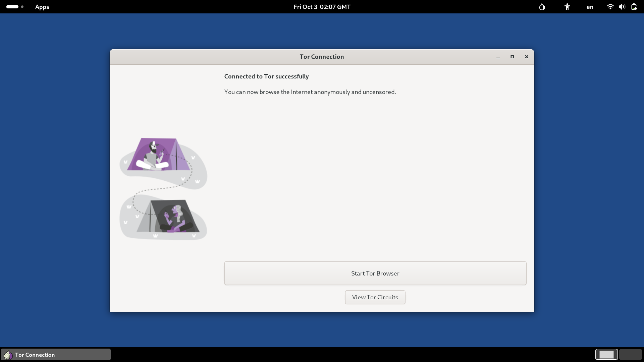Open the clock and calendar dropdown
This screenshot has height=362, width=644.
(x=322, y=7)
